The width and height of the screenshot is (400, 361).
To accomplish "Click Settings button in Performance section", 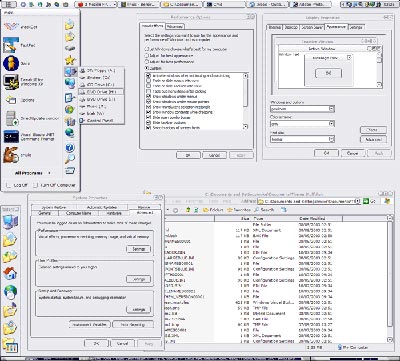I will [x=139, y=249].
